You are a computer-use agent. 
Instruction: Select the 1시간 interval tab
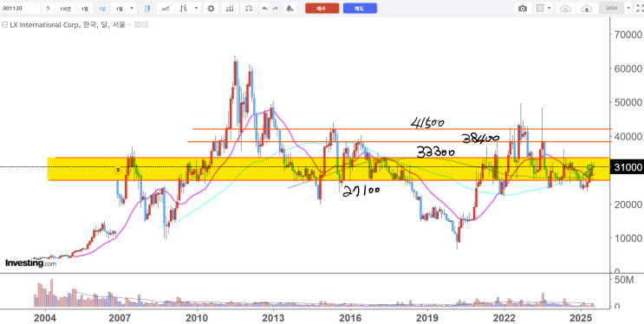pos(65,8)
